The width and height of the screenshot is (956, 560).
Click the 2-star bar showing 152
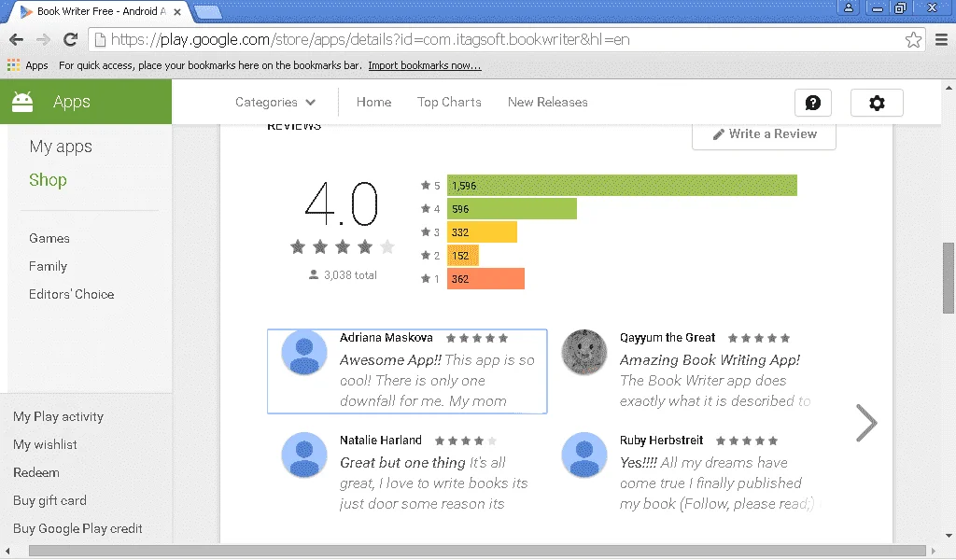tap(463, 256)
